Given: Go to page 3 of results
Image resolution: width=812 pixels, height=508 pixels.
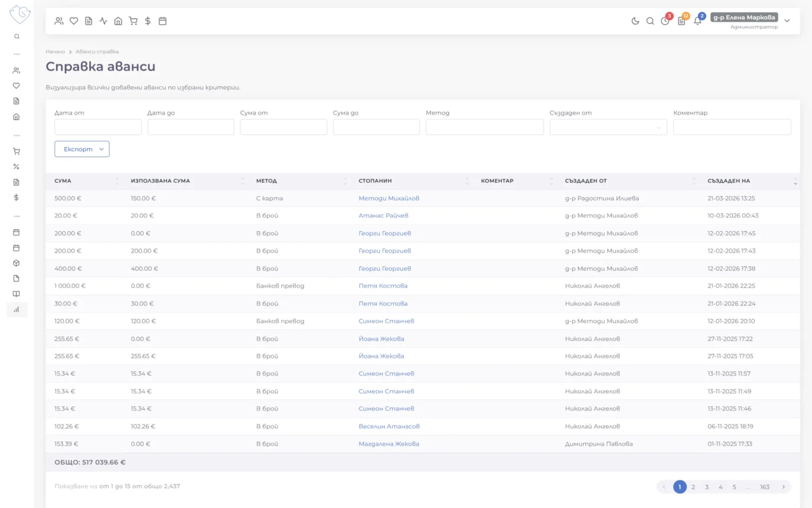Looking at the screenshot, I should 707,487.
